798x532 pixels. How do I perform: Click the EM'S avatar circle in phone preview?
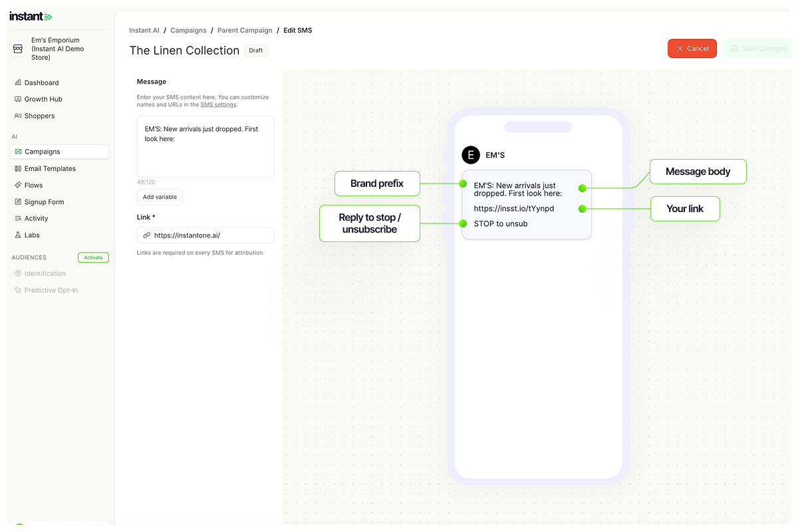pyautogui.click(x=471, y=155)
